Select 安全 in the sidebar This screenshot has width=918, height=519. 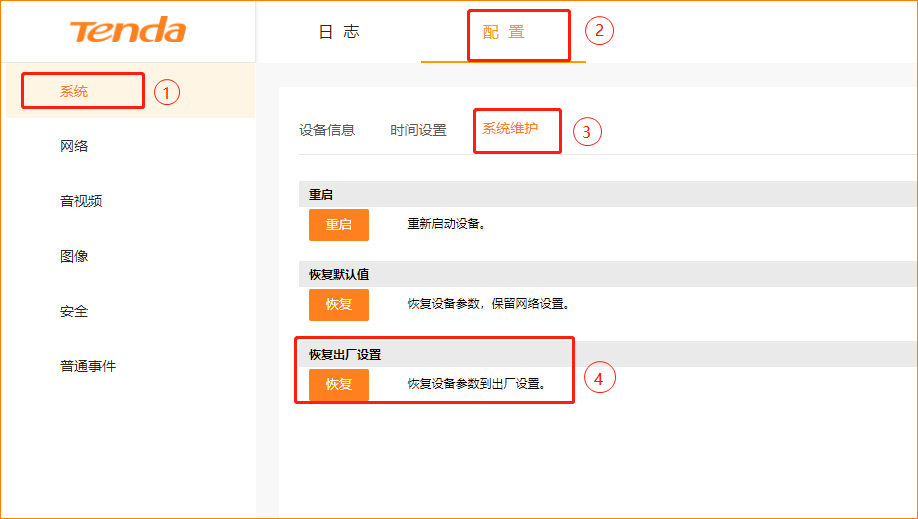tap(74, 311)
